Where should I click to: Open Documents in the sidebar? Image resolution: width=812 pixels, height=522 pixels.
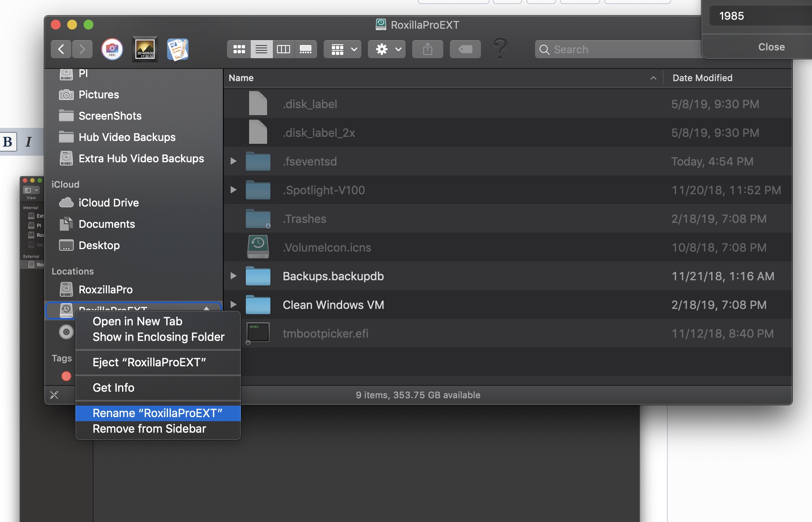pyautogui.click(x=134, y=224)
